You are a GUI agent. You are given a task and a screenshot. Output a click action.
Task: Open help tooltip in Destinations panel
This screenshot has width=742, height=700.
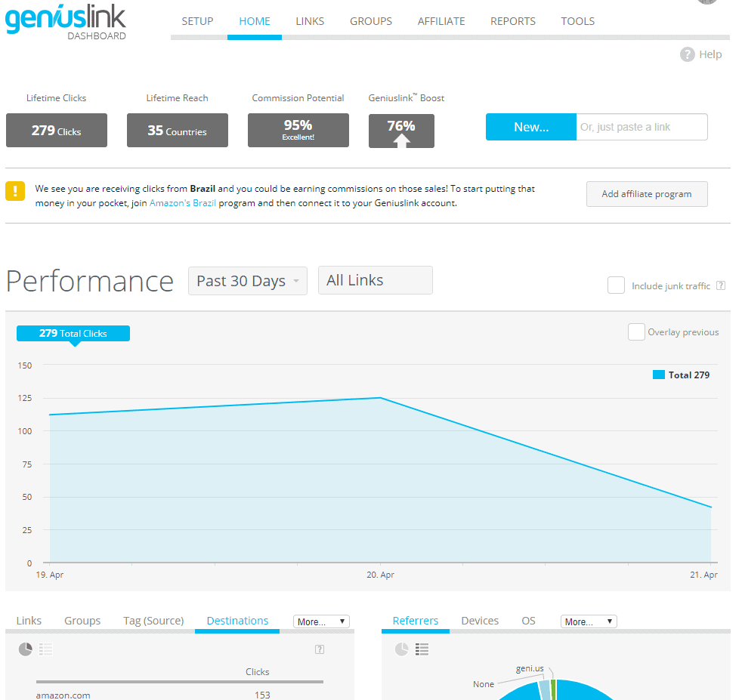click(320, 649)
